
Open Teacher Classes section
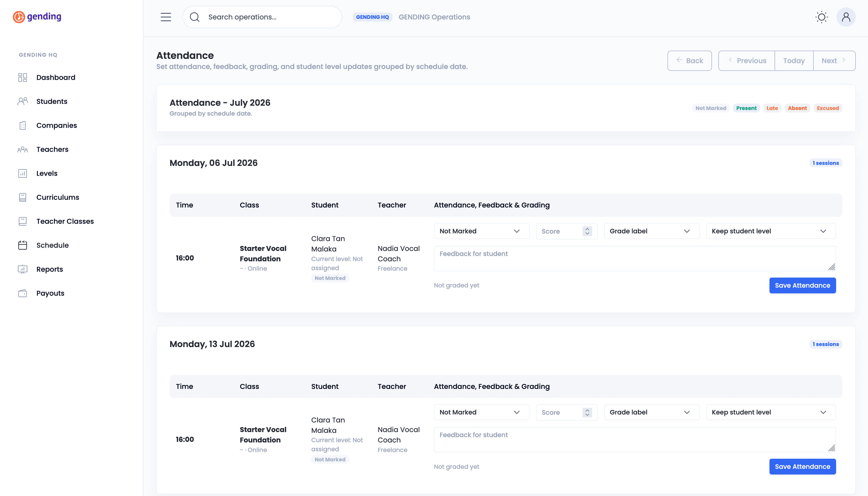point(65,221)
